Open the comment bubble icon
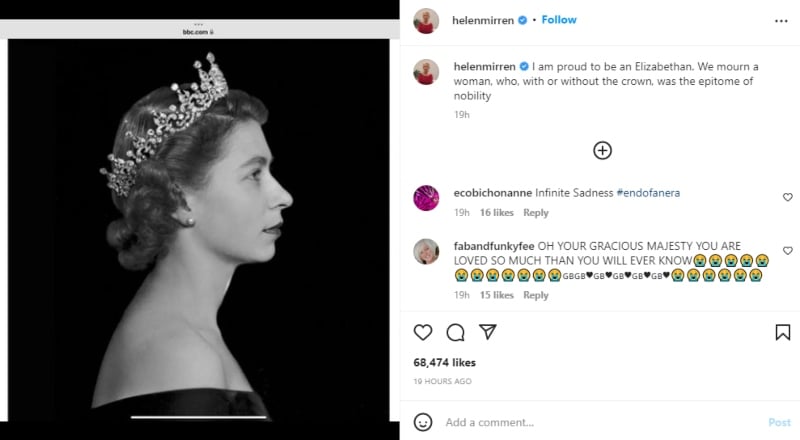This screenshot has width=800, height=440. 455,332
